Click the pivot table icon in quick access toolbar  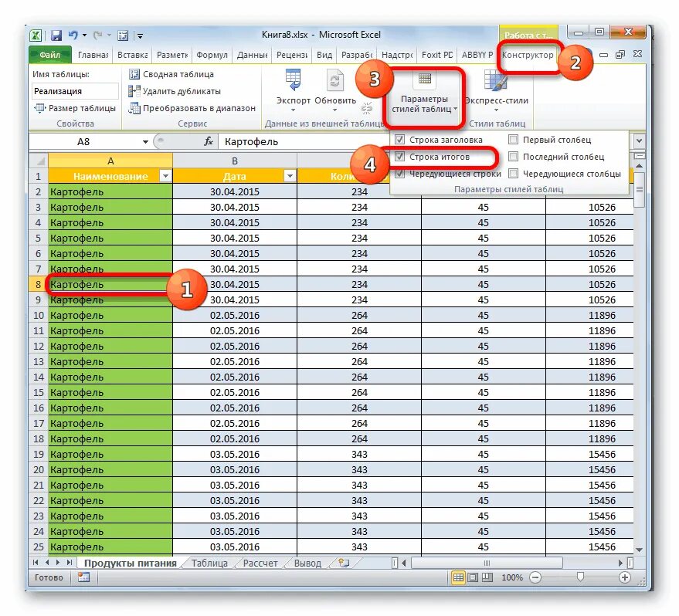[123, 36]
